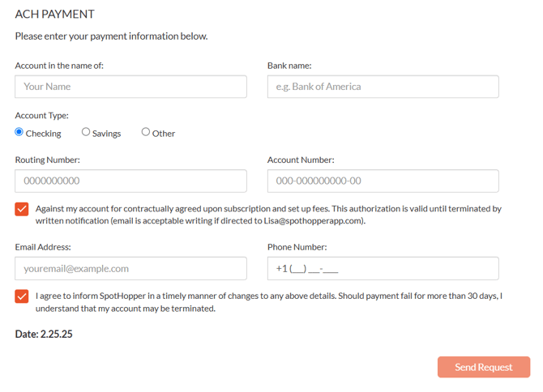Click the Email Address input box
The height and width of the screenshot is (392, 543).
pos(130,268)
